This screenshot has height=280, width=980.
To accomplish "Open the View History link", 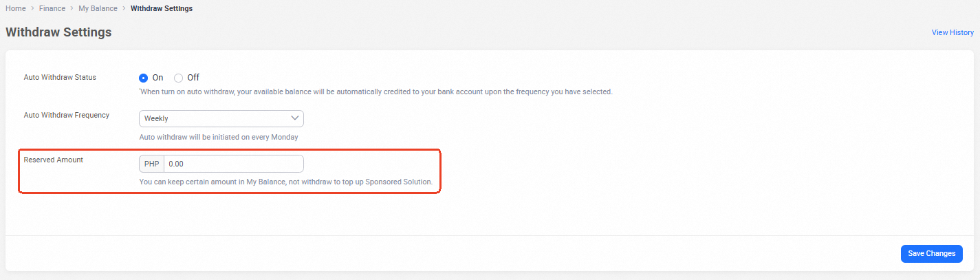I will 952,32.
